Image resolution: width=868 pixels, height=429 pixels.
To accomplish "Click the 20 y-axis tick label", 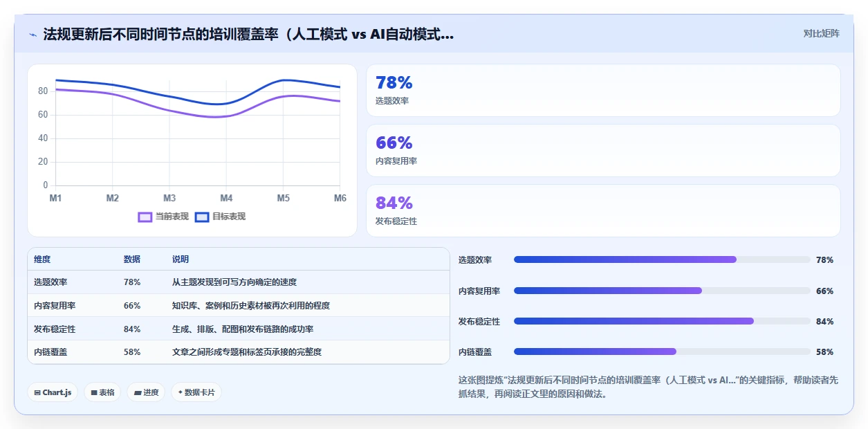I will 43,162.
